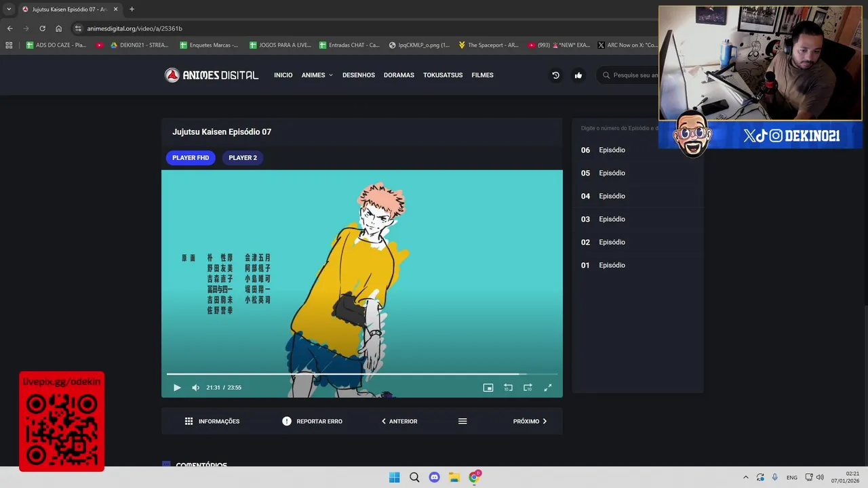Open a new browser tab
This screenshot has width=868, height=488.
coord(132,9)
